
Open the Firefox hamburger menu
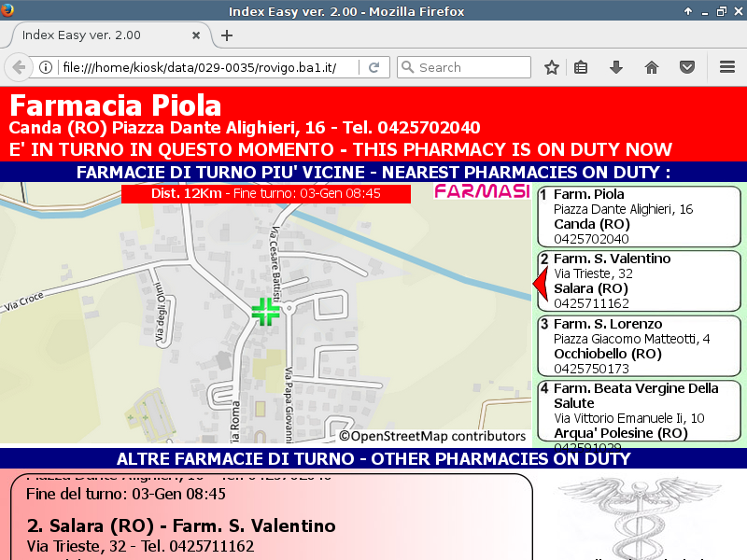coord(727,67)
